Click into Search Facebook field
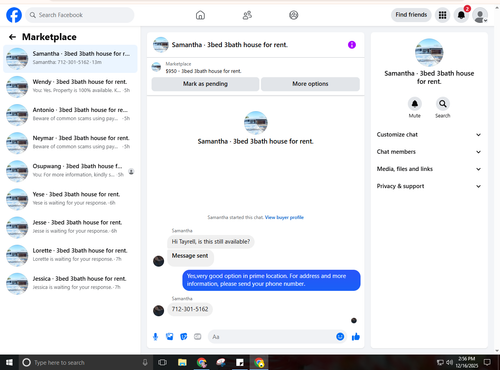This screenshot has width=500, height=370. click(80, 15)
